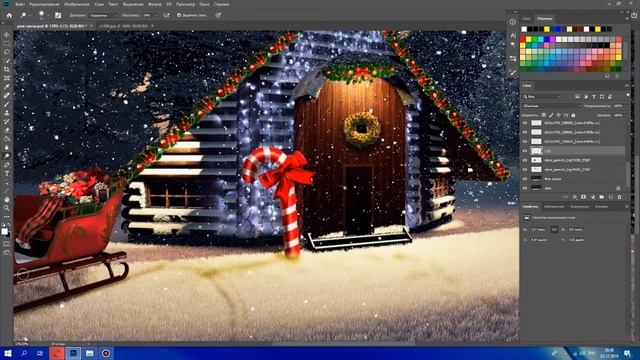Filter layers by type layers icon
The height and width of the screenshot is (360, 640).
[x=594, y=97]
